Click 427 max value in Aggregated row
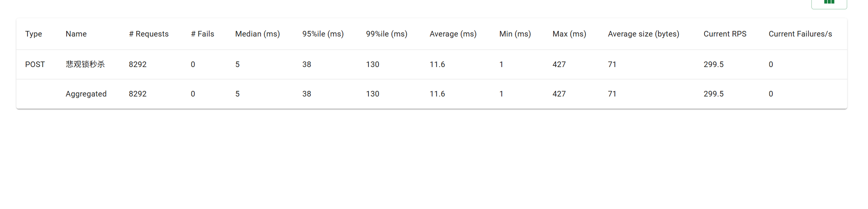This screenshot has width=868, height=209. pos(559,94)
